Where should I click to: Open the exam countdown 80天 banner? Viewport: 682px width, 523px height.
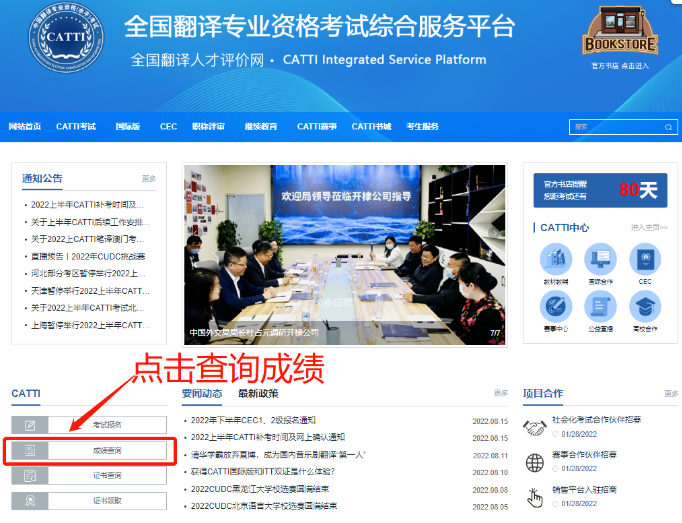pyautogui.click(x=600, y=191)
